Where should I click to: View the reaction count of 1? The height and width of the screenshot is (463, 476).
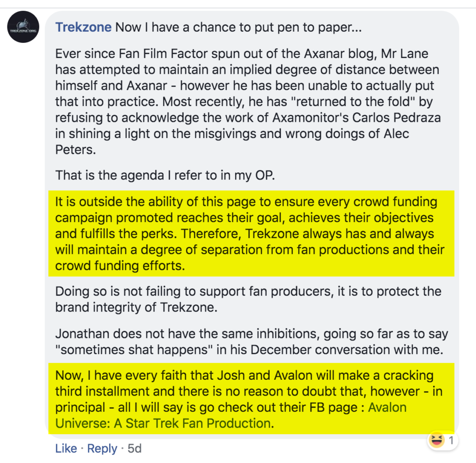pos(451,440)
